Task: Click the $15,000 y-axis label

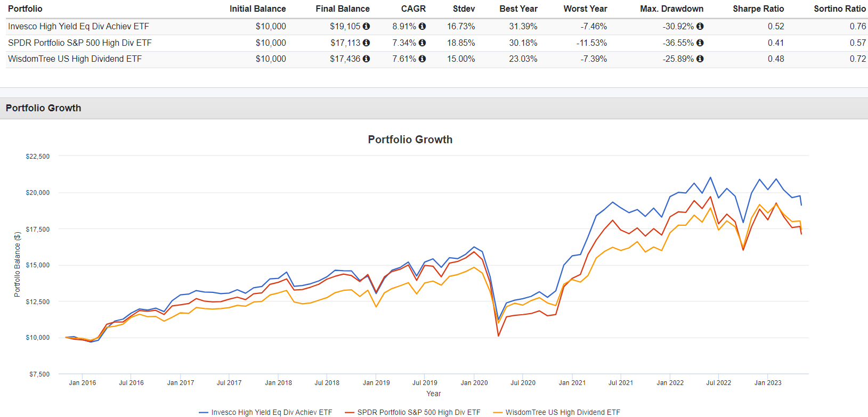Action: tap(38, 265)
